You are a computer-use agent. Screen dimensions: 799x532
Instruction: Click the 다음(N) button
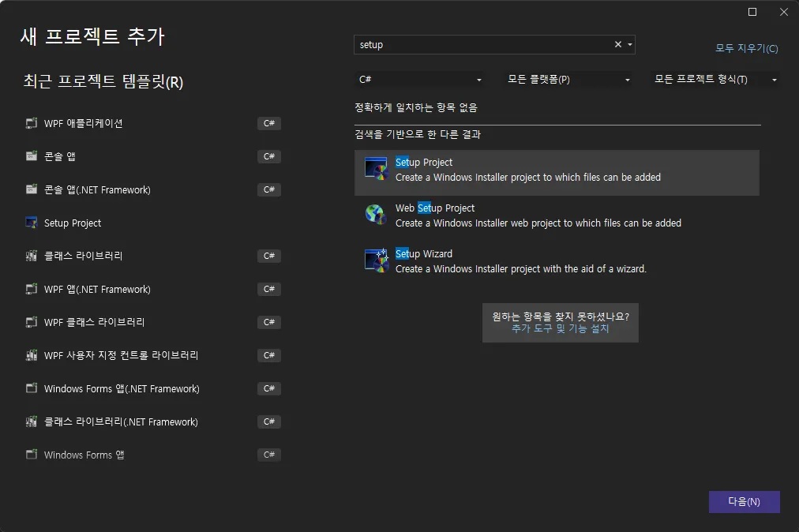744,502
